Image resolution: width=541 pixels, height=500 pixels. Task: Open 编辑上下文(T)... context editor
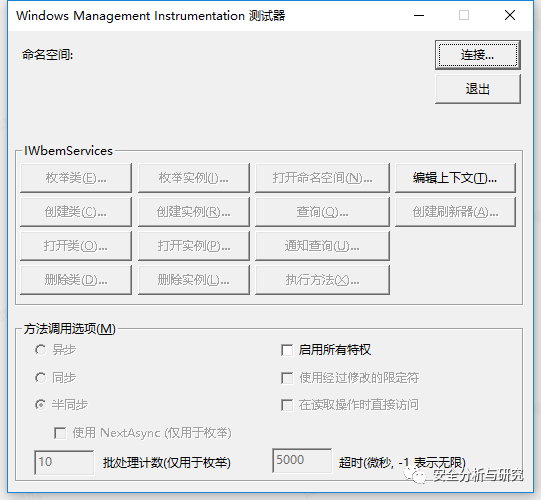tap(455, 178)
